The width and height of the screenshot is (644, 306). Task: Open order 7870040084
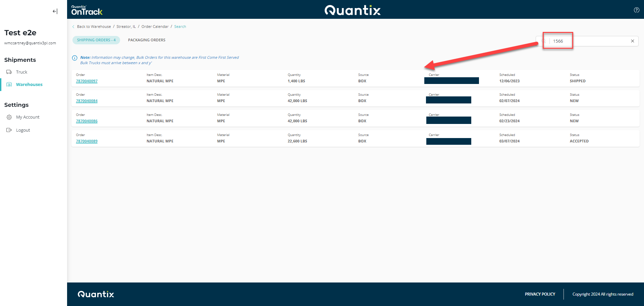87,101
